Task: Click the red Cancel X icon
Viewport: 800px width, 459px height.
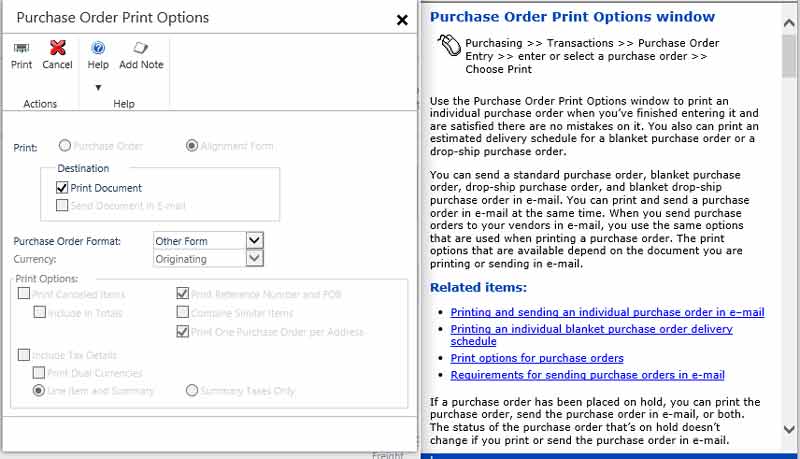Action: [x=57, y=47]
